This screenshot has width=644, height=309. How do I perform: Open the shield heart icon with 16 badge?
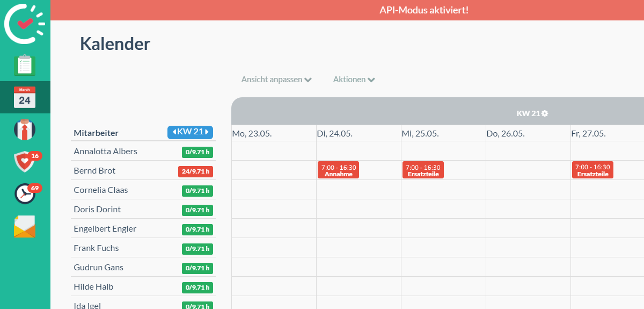pyautogui.click(x=25, y=161)
